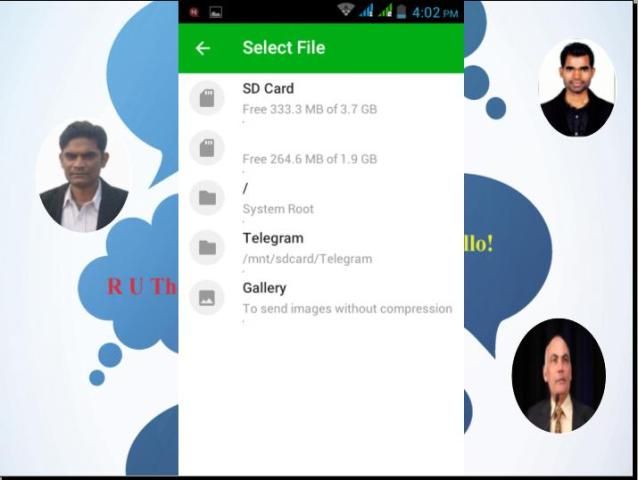The width and height of the screenshot is (638, 480).
Task: Tap the Wi-Fi status icon
Action: [346, 11]
